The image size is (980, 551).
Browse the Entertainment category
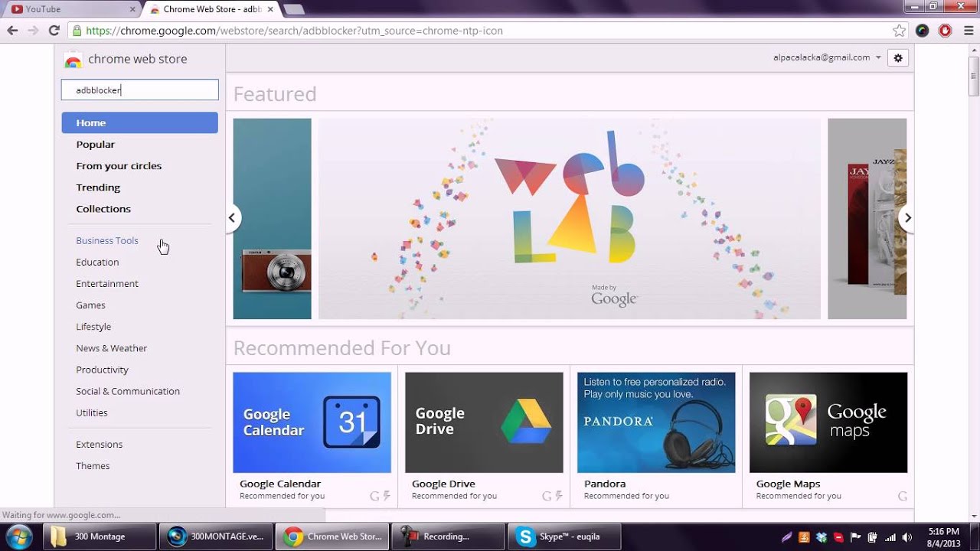pos(107,283)
